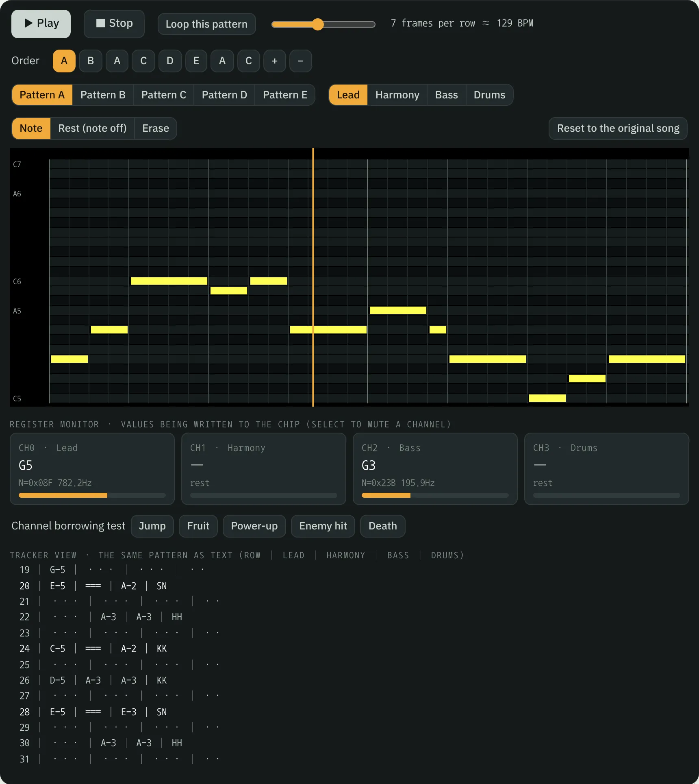Switch to the Pattern C tab
Screen dimensions: 699x784
(164, 95)
